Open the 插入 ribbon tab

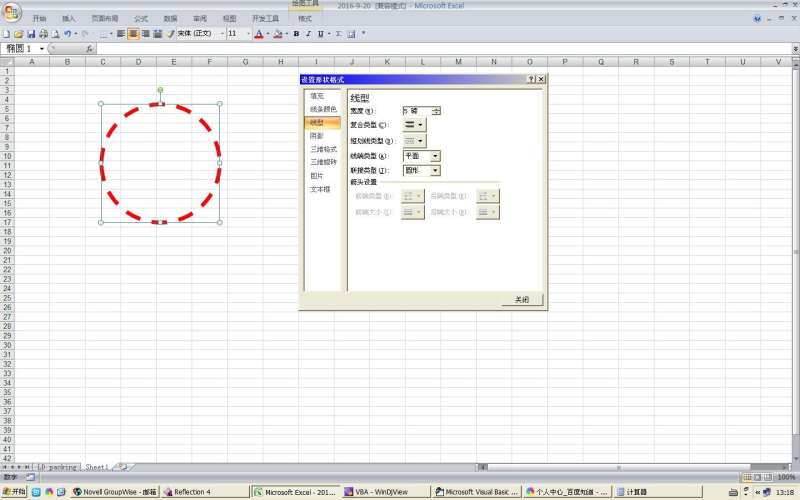pyautogui.click(x=68, y=18)
